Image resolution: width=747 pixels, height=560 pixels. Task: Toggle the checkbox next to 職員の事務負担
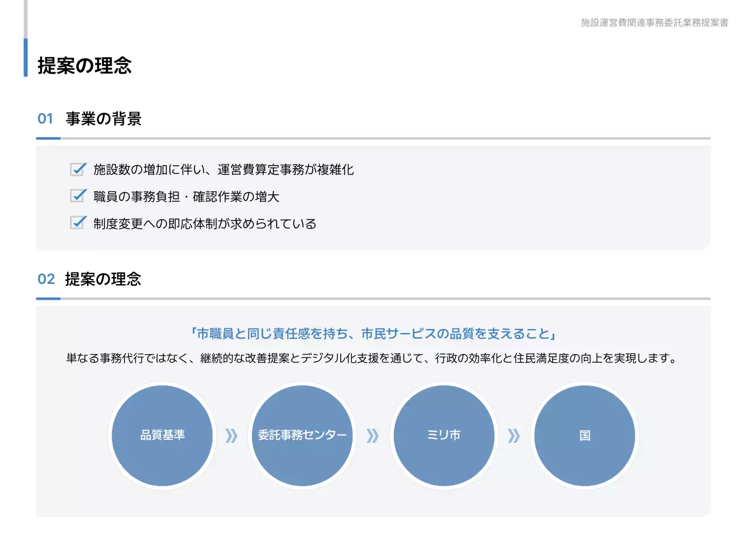click(x=78, y=196)
